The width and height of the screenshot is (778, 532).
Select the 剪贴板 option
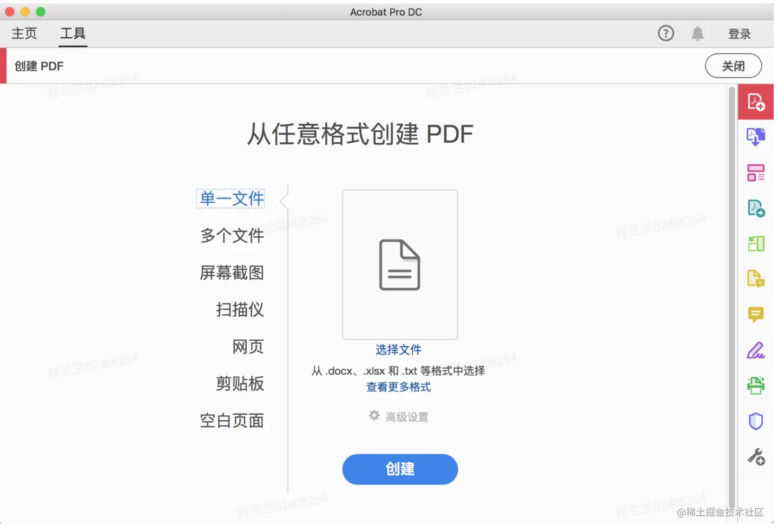point(240,383)
